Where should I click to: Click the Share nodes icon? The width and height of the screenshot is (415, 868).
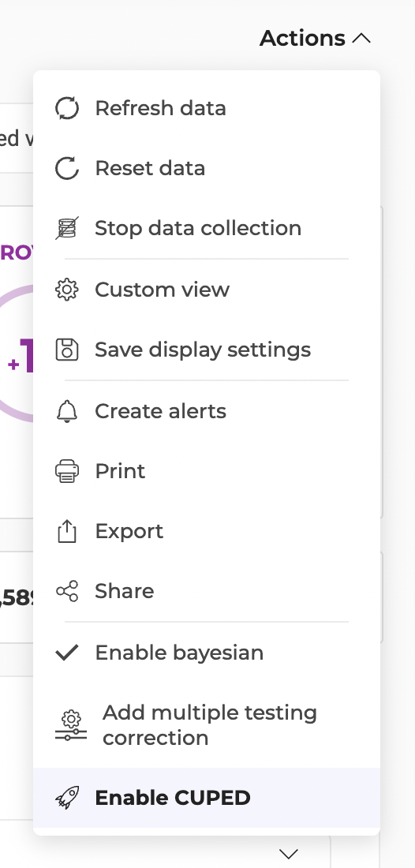click(67, 591)
